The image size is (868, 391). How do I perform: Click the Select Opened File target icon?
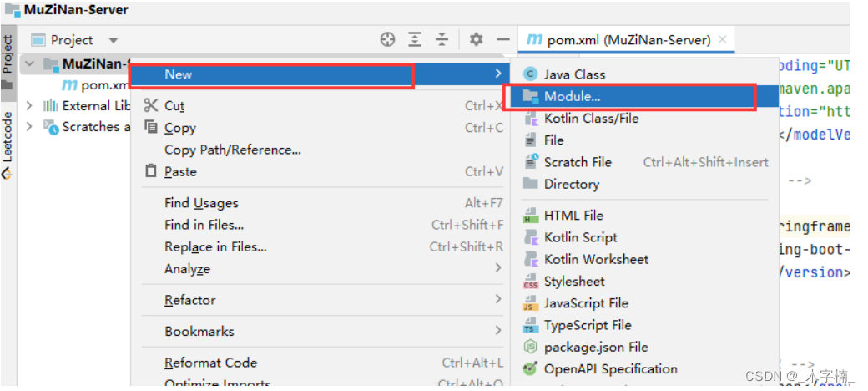pyautogui.click(x=387, y=39)
